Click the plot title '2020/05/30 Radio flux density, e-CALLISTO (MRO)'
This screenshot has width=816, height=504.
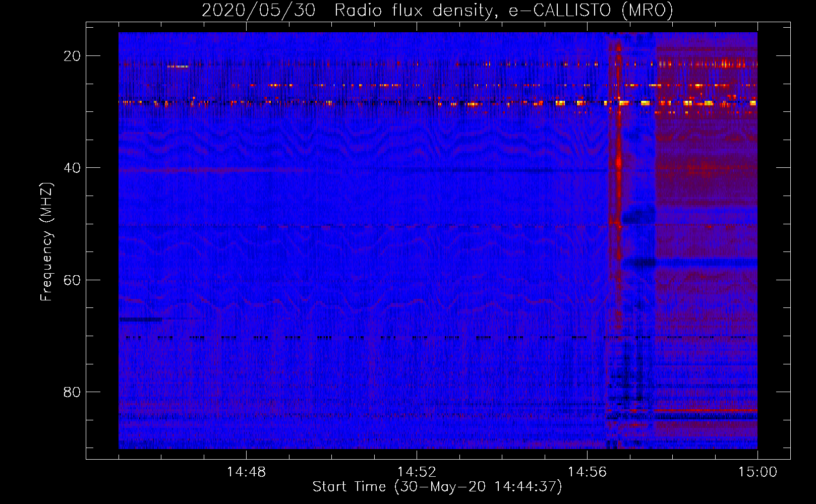pyautogui.click(x=437, y=11)
